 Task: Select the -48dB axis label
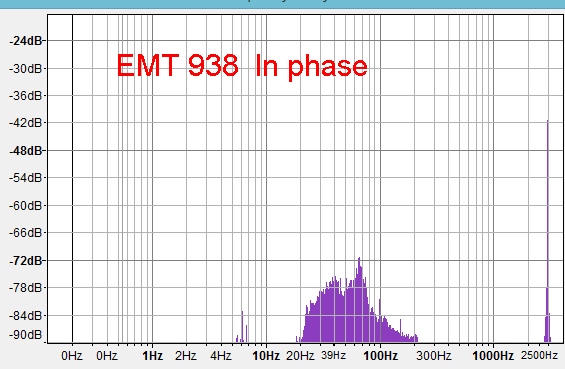click(x=26, y=151)
